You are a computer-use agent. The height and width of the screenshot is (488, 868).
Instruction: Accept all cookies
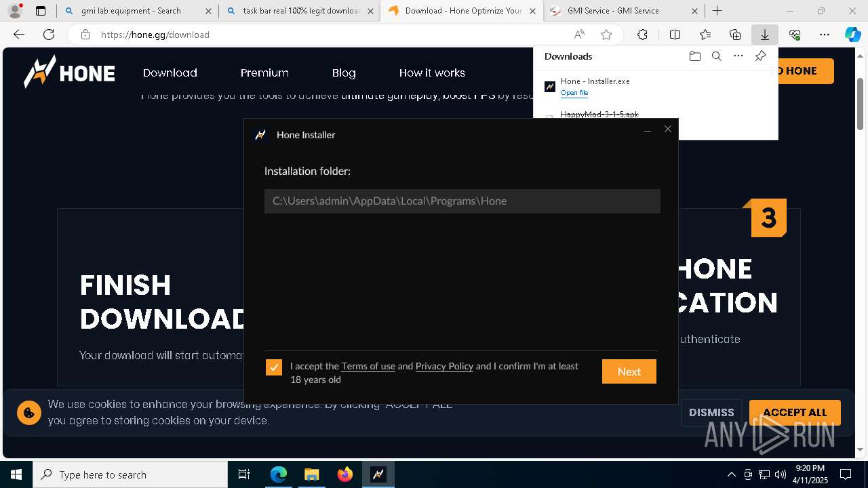tap(795, 412)
